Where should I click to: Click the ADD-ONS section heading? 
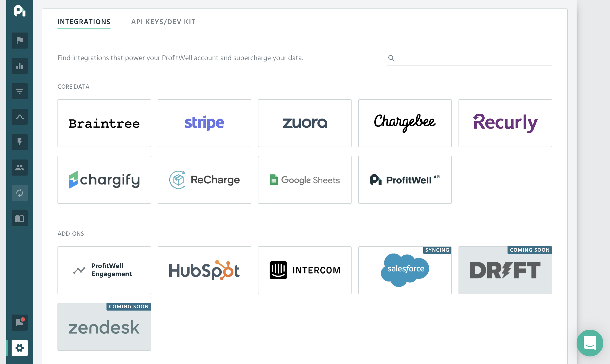[71, 234]
